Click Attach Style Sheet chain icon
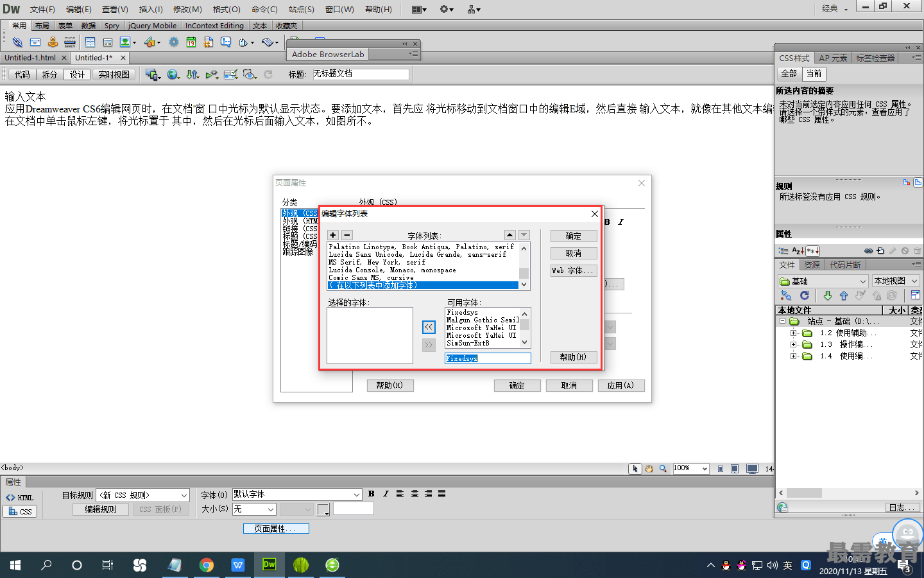The image size is (924, 578). pos(868,251)
